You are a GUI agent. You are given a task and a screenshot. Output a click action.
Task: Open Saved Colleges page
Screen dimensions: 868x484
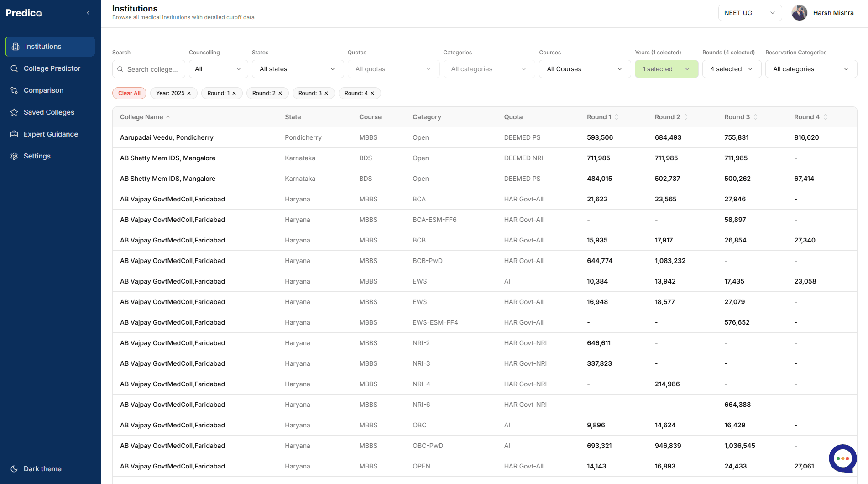pyautogui.click(x=50, y=112)
